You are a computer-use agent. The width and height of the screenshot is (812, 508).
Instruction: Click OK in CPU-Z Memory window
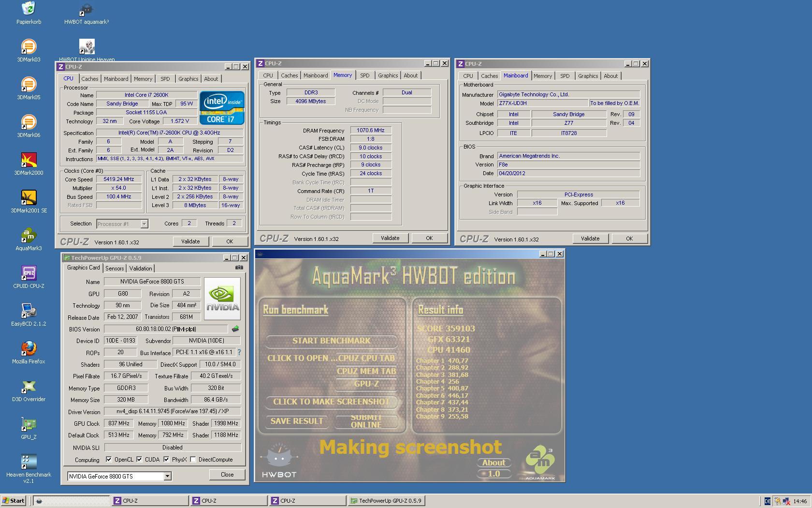tap(429, 238)
